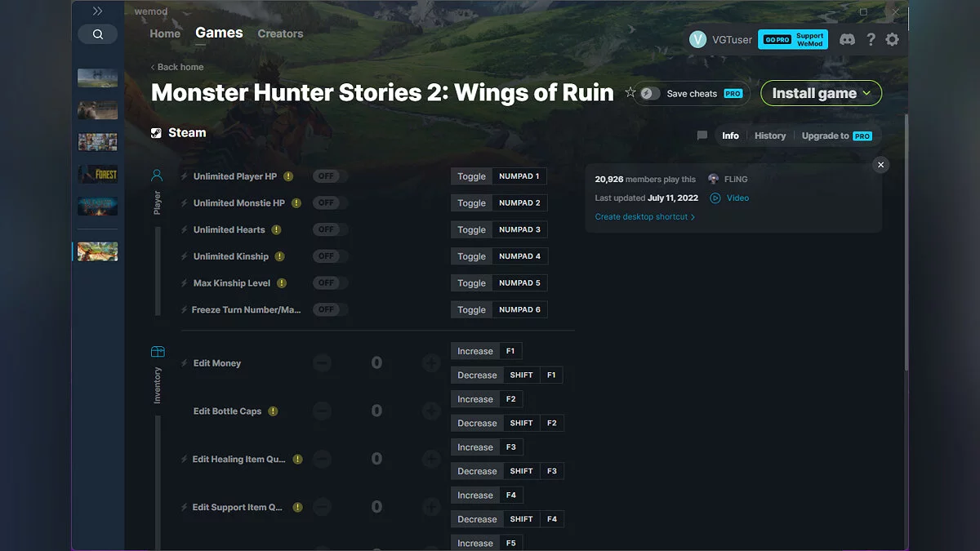Switch to the Games section
Viewport: 980px width, 551px height.
tap(218, 33)
